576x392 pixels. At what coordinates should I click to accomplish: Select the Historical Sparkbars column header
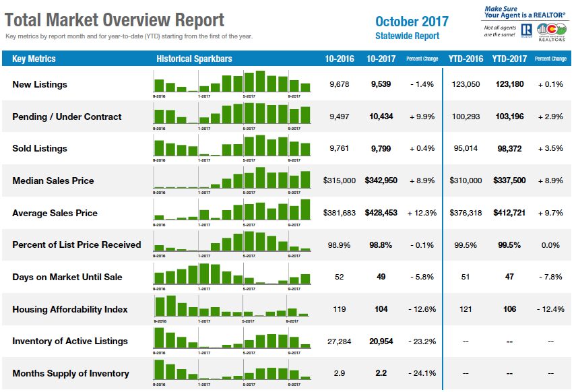pyautogui.click(x=194, y=59)
